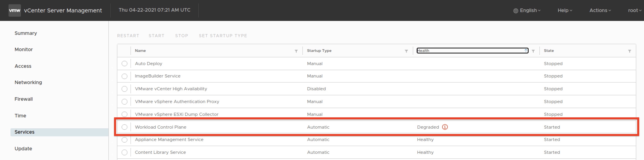Click Disabled startup type of High Availability
This screenshot has width=644, height=160.
(x=316, y=89)
